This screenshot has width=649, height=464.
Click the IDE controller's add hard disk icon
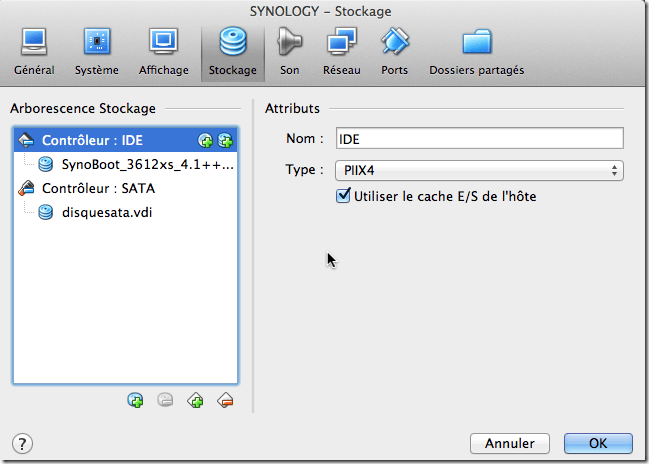tap(225, 141)
